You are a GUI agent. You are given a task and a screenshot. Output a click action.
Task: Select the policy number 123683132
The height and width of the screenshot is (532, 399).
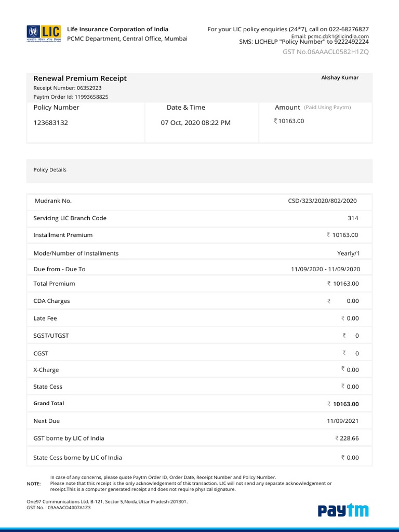[50, 123]
